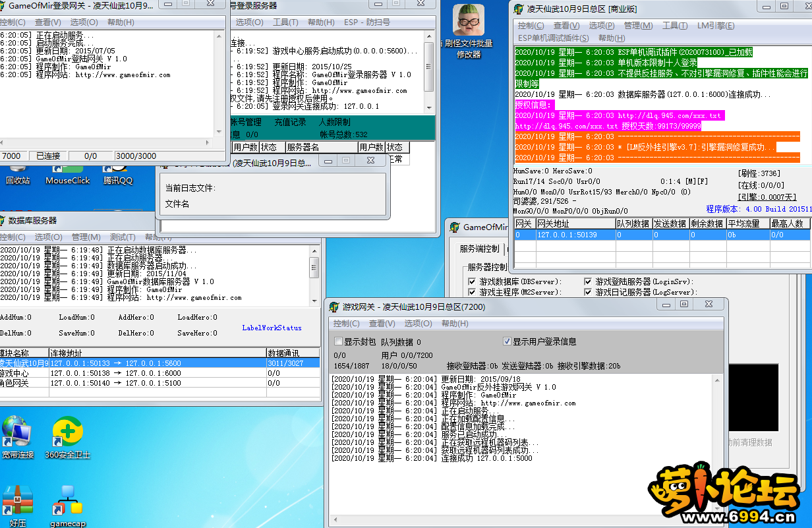Switch to the 服务端控制 tab
The image size is (812, 528).
pyautogui.click(x=479, y=249)
